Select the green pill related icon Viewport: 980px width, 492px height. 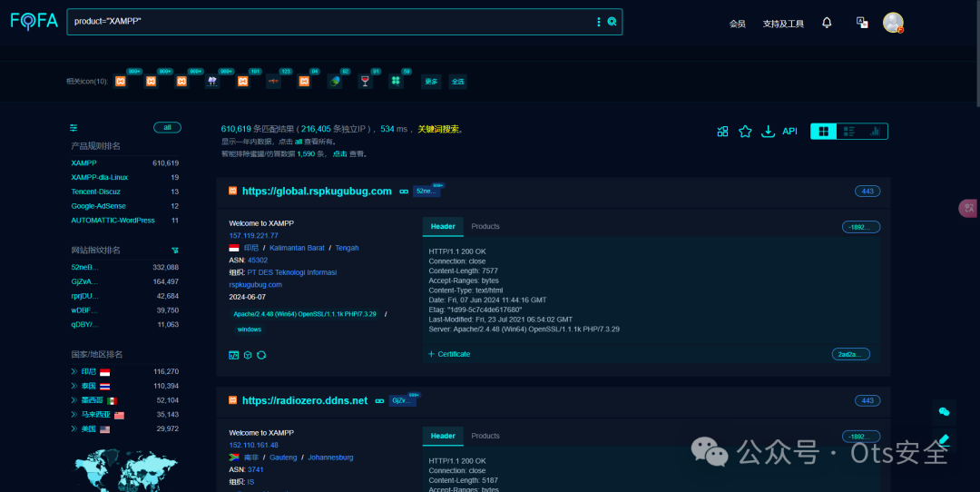334,82
